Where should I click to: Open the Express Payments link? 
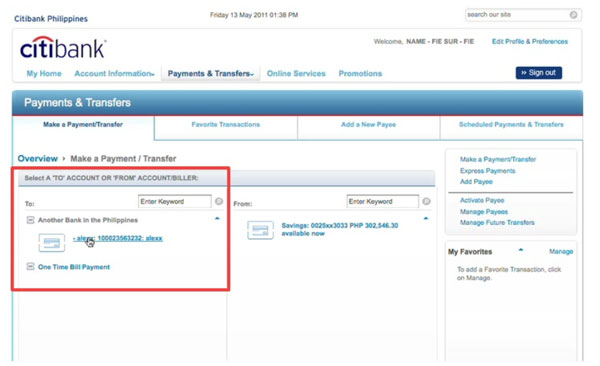488,171
